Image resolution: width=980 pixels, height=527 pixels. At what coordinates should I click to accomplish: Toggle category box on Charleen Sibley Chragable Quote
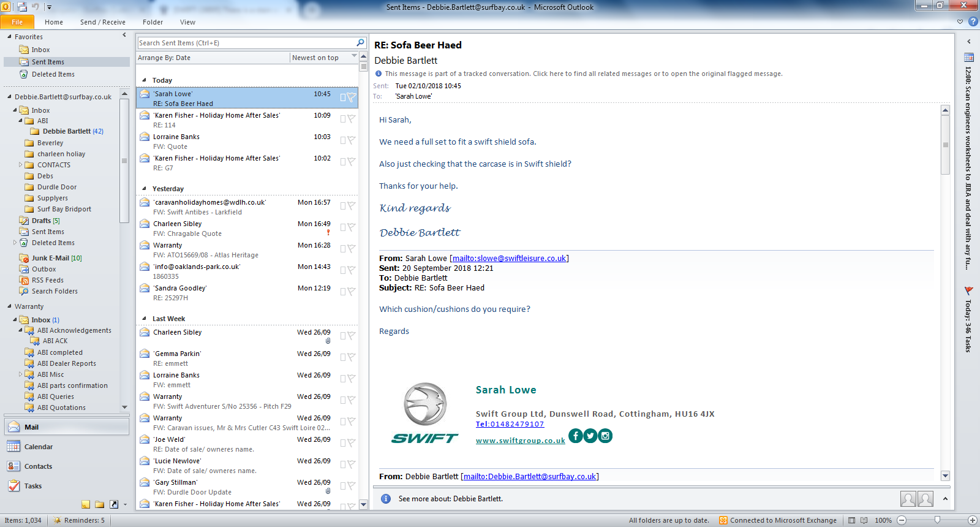(343, 227)
